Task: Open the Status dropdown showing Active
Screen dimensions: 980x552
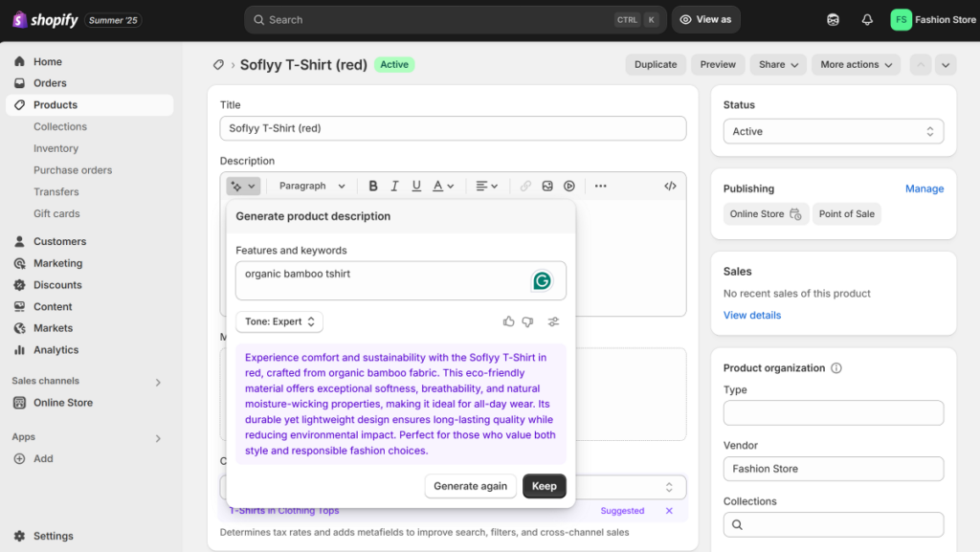Action: click(x=833, y=131)
